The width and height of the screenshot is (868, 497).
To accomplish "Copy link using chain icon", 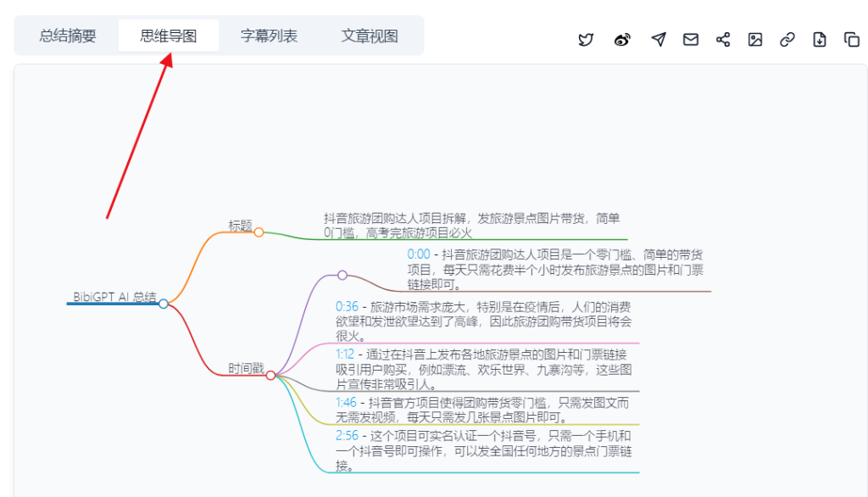I will click(787, 40).
